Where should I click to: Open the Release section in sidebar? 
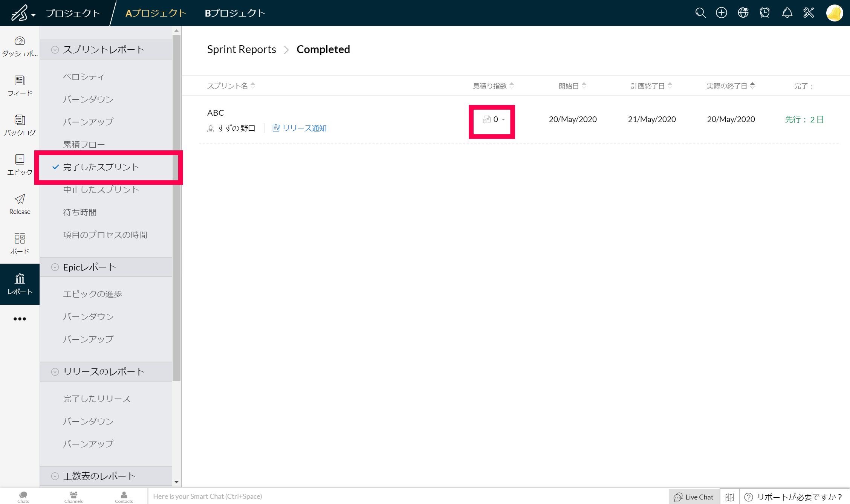[x=20, y=204]
